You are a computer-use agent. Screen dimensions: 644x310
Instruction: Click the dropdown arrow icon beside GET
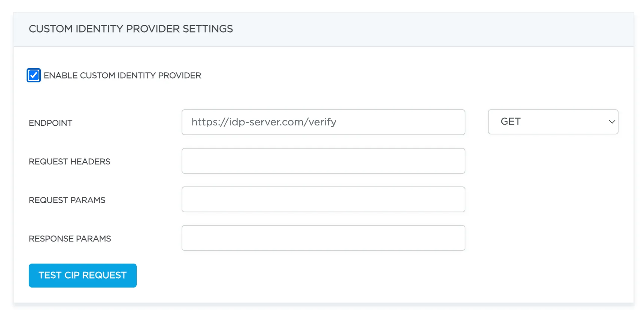click(x=612, y=122)
